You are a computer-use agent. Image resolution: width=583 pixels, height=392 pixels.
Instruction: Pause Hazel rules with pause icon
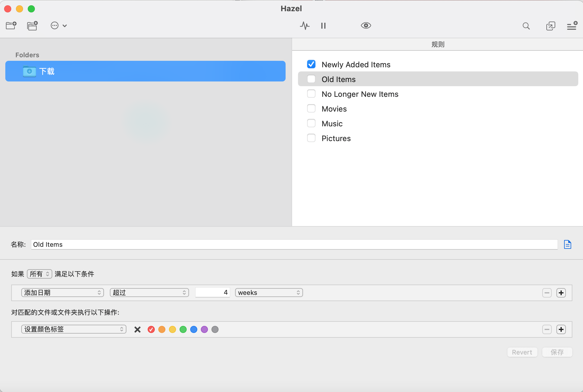coord(323,26)
